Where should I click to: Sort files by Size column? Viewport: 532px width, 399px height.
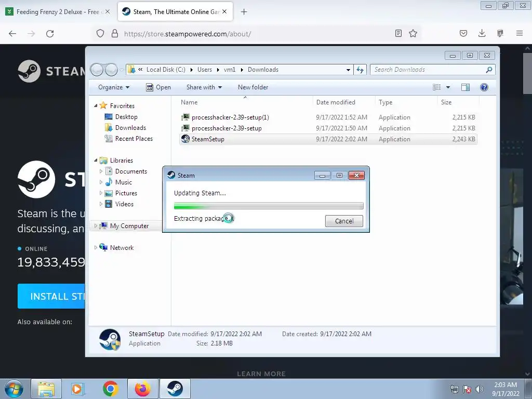(458, 102)
